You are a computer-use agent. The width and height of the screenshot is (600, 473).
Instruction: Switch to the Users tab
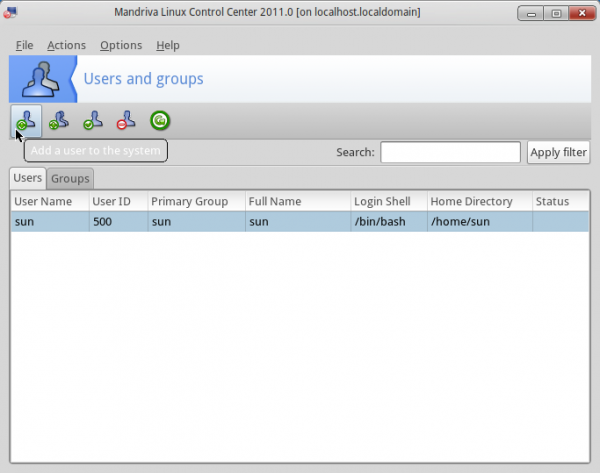(x=28, y=178)
